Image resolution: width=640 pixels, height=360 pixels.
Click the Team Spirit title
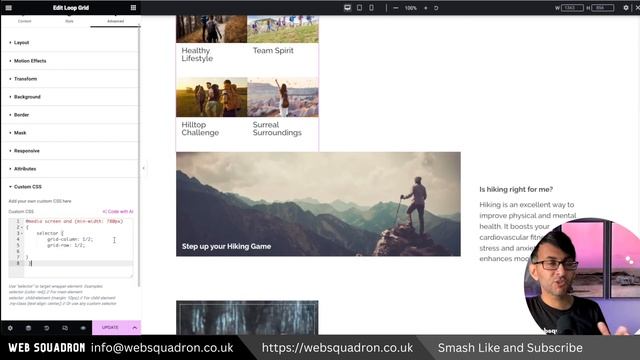pyautogui.click(x=273, y=51)
